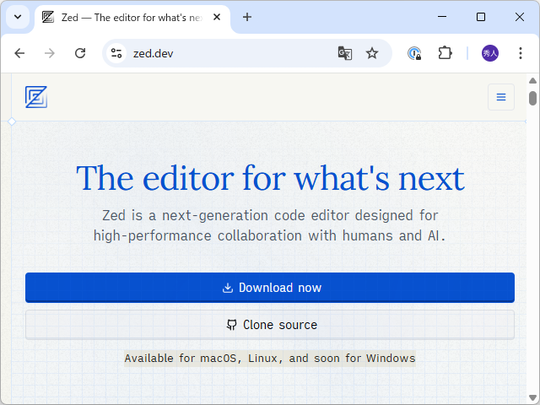Go back to the previous page
540x405 pixels.
[x=20, y=53]
